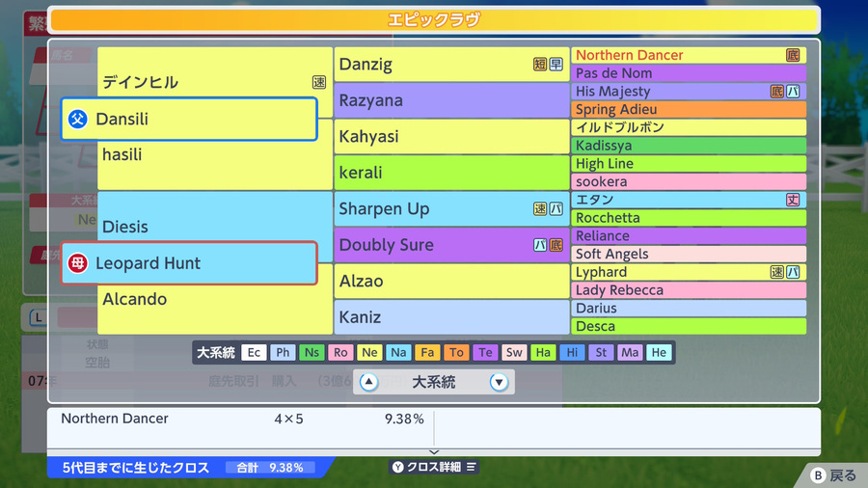Click the エピックラヴ title banner
The image size is (868, 488).
click(x=434, y=20)
